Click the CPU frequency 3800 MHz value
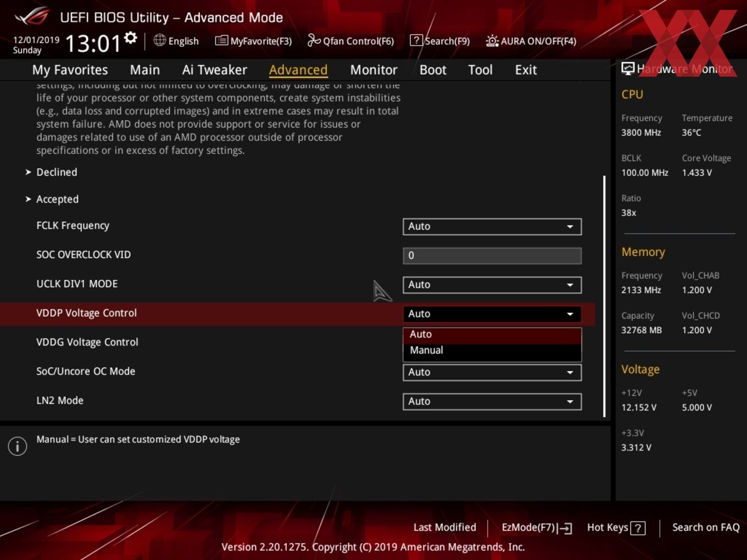This screenshot has width=747, height=560. click(641, 132)
